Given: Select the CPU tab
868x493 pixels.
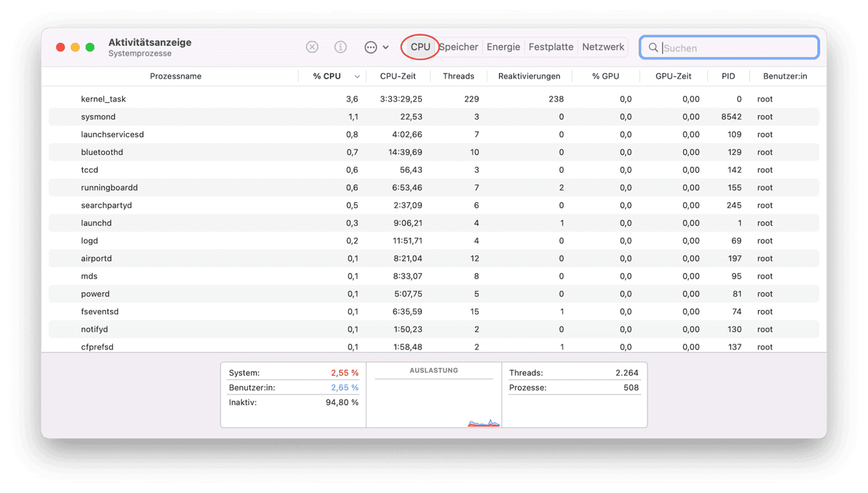Looking at the screenshot, I should pyautogui.click(x=420, y=47).
